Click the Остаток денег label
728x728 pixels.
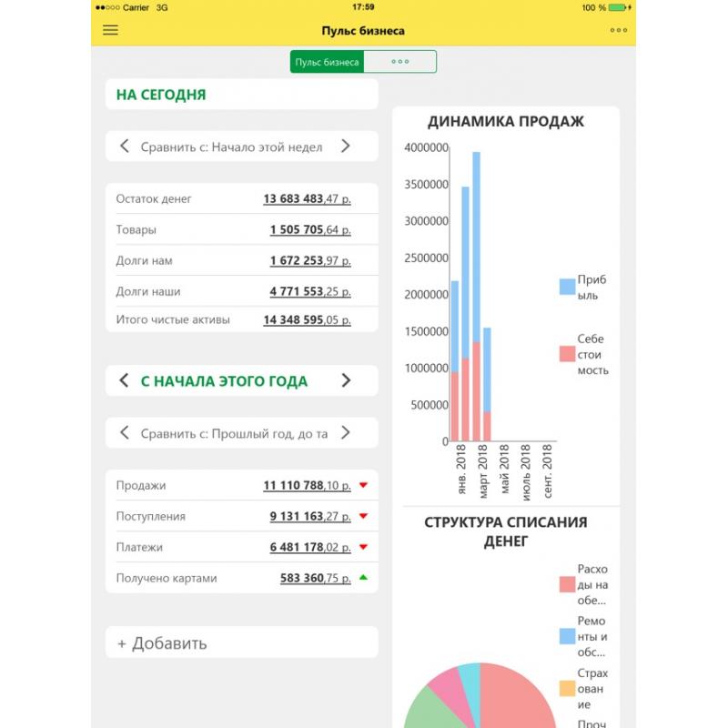(x=154, y=198)
